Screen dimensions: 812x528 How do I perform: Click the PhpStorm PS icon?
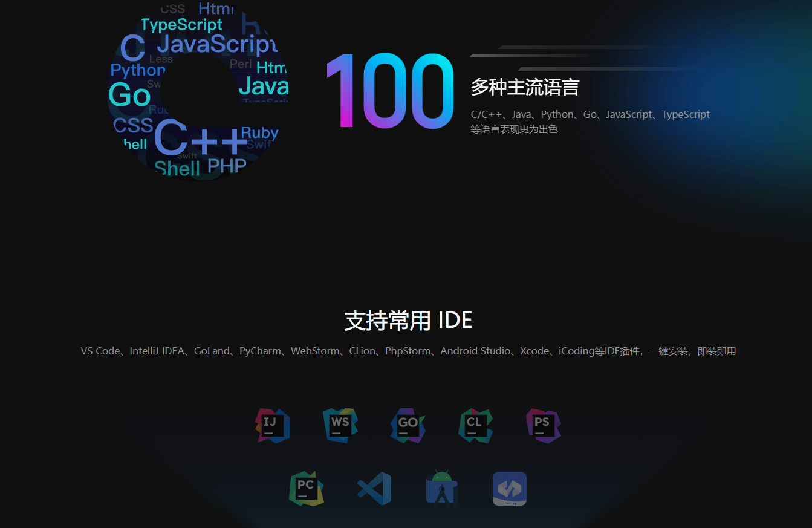[x=543, y=425]
